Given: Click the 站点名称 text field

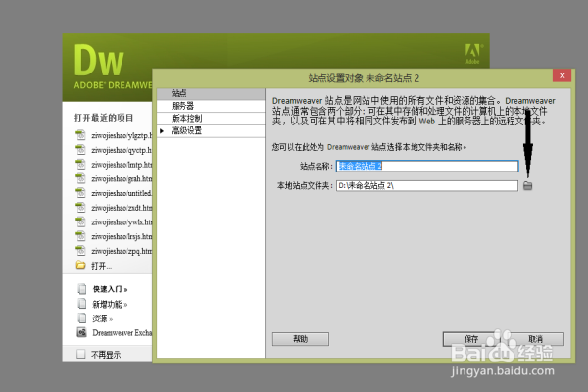Looking at the screenshot, I should tap(427, 166).
